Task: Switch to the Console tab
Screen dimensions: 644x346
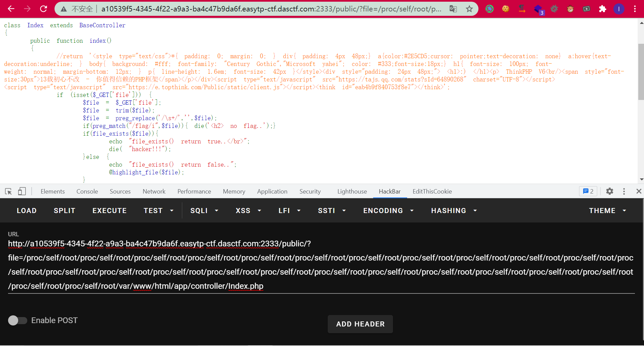Action: 87,191
